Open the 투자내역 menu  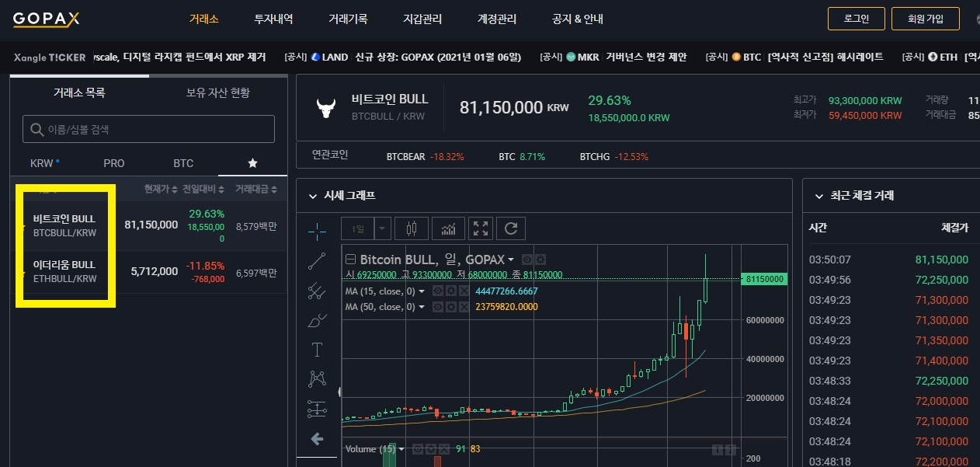[x=273, y=19]
